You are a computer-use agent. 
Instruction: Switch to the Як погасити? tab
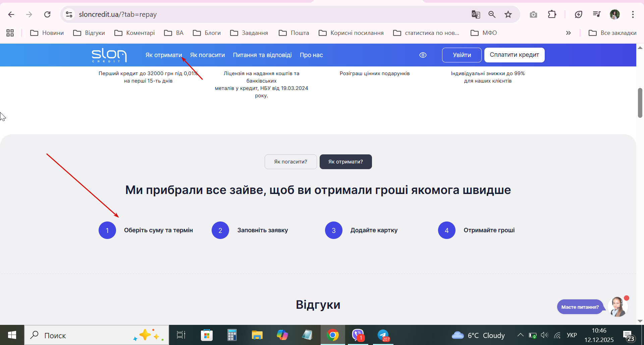[x=291, y=162]
